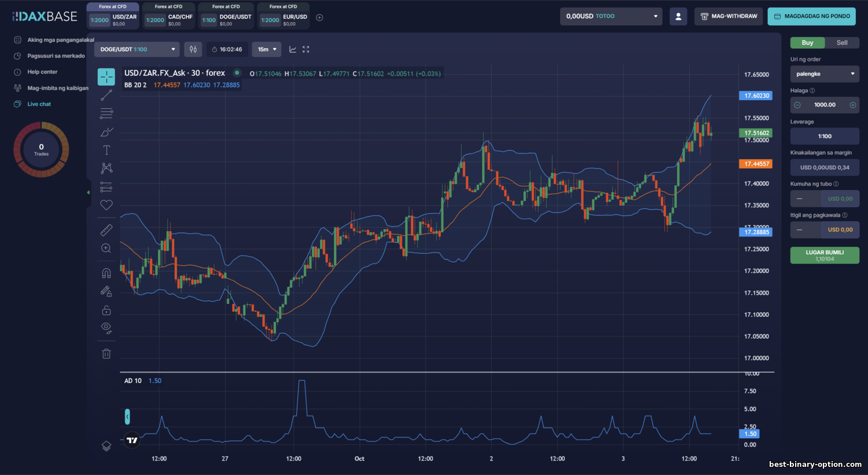Image resolution: width=868 pixels, height=475 pixels.
Task: Switch to the CAD/CHF asset tab
Action: 169,17
